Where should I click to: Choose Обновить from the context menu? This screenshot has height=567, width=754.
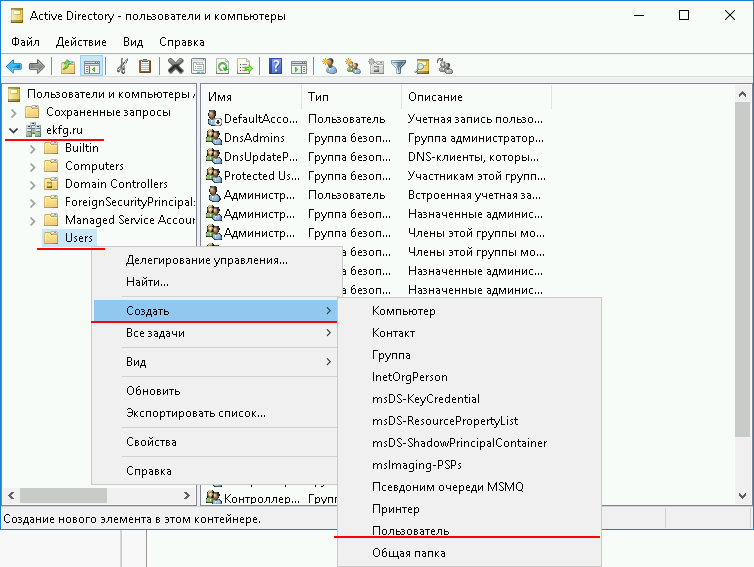[215, 391]
